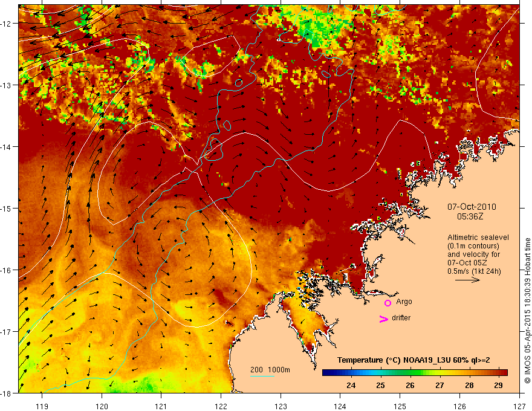Viewport: 532px width, 411px height.
Task: Click the longitude label 125
Action: [400, 406]
